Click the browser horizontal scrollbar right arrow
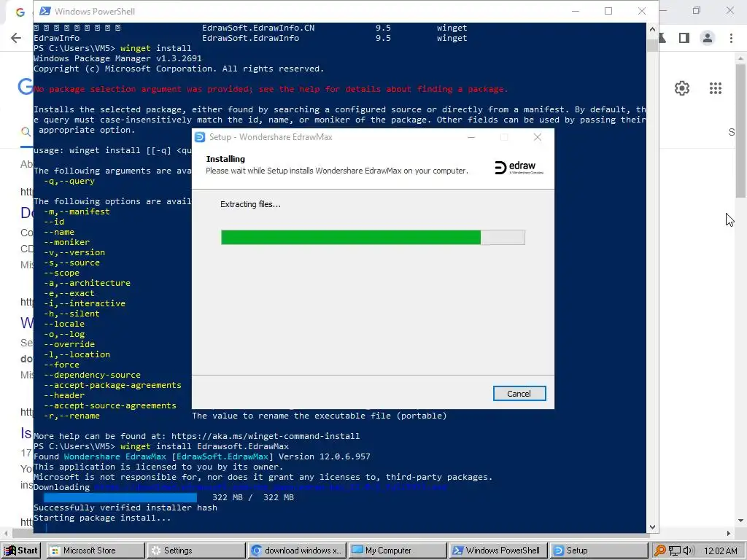The height and width of the screenshot is (560, 747). point(729,533)
